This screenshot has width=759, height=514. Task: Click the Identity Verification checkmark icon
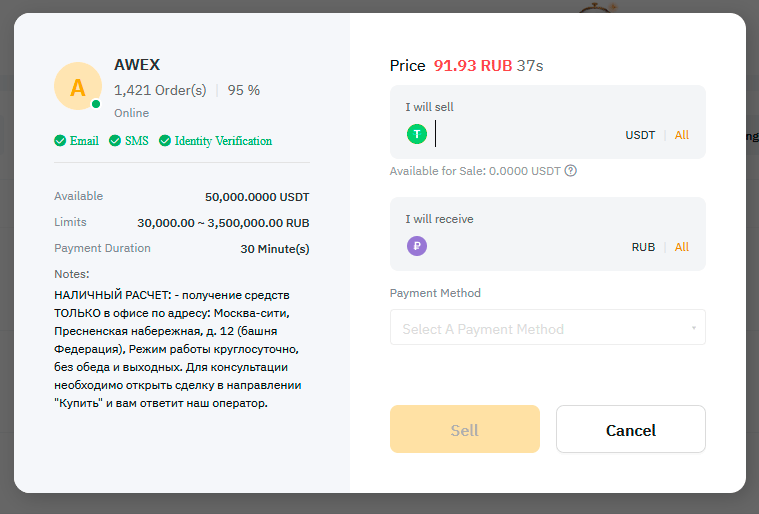165,141
